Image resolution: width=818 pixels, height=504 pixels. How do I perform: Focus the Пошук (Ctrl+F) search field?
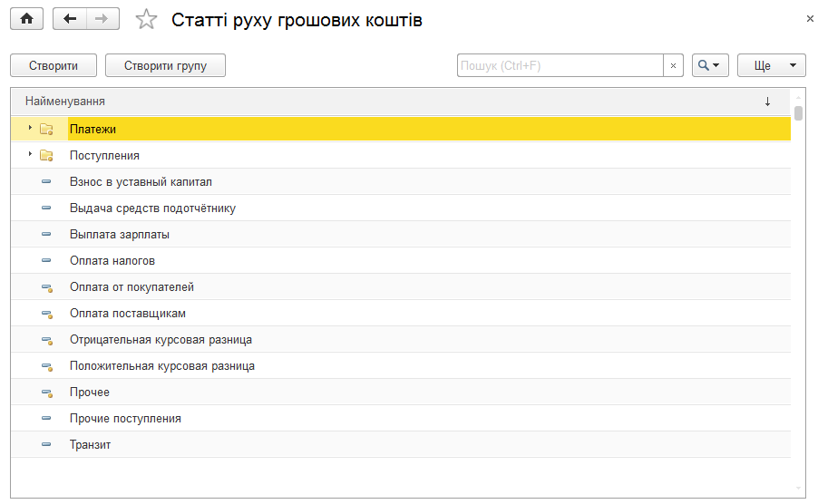(x=560, y=65)
